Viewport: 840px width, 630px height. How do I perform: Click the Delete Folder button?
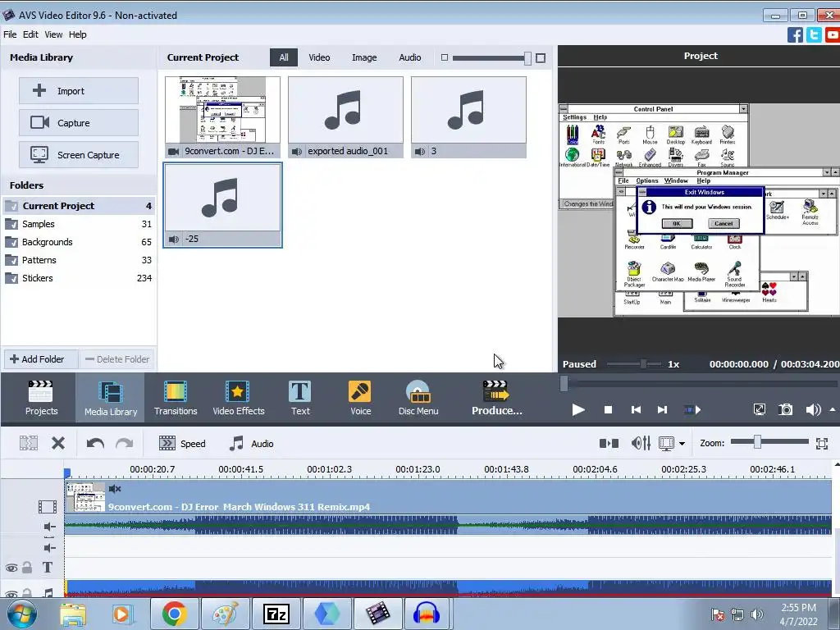(x=117, y=359)
